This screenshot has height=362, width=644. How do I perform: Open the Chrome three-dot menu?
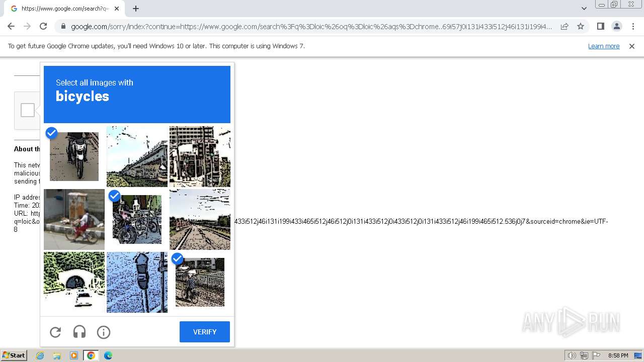(x=633, y=26)
